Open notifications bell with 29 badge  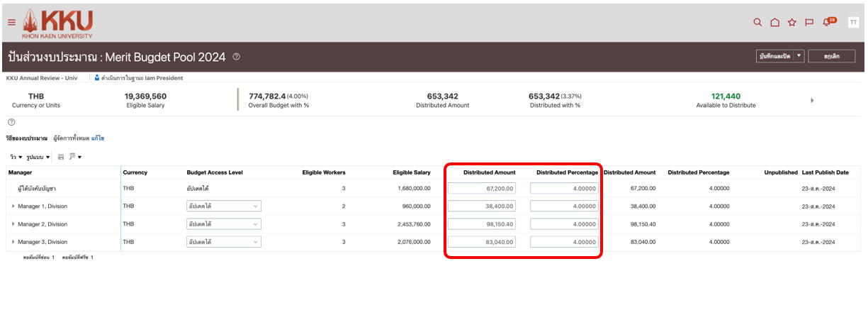click(828, 22)
